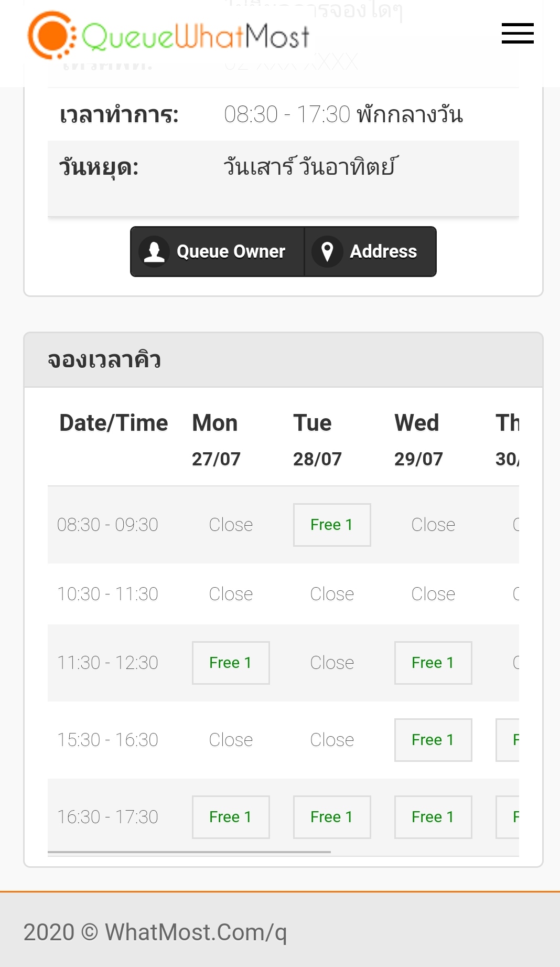560x967 pixels.
Task: Book Monday 11:30 - 12:30 free slot
Action: 230,663
